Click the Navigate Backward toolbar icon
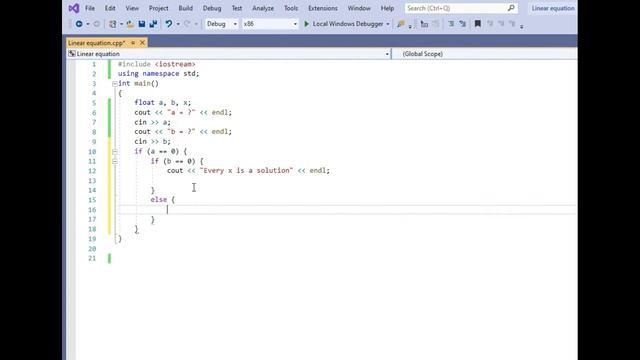Screen dimensions: 640x360 (79, 24)
